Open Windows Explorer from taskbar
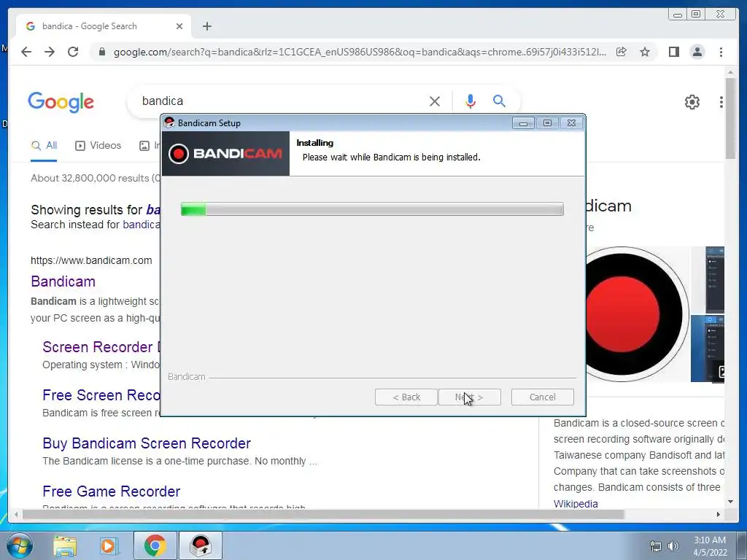The width and height of the screenshot is (747, 560). [65, 546]
